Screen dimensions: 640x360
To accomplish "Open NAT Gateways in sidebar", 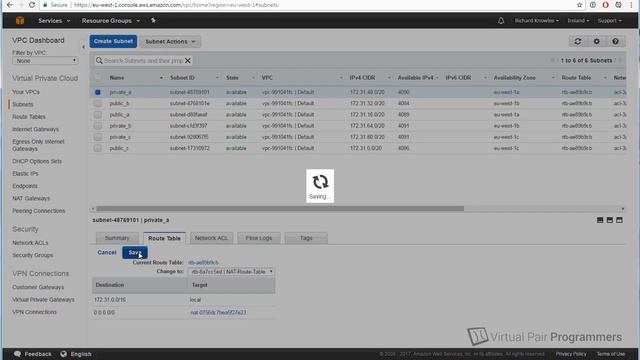I will (31, 198).
